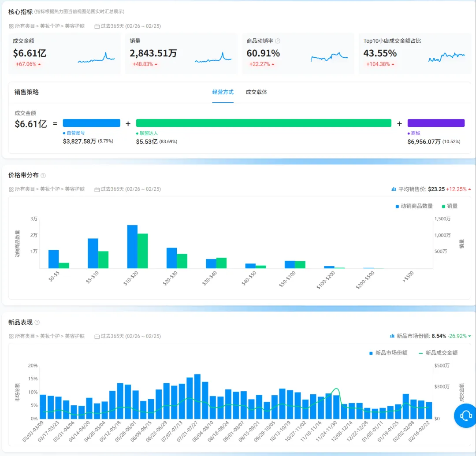Switch to the 成交载体 tab

point(256,92)
